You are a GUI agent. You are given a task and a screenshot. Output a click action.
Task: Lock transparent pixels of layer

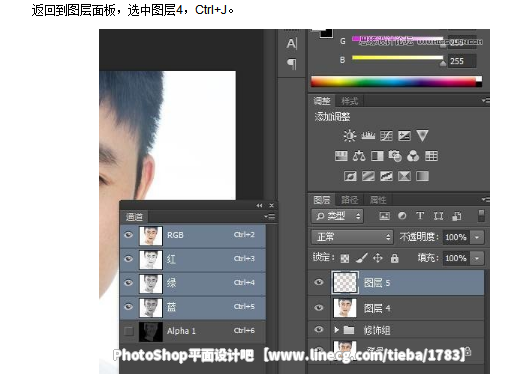[x=345, y=258]
